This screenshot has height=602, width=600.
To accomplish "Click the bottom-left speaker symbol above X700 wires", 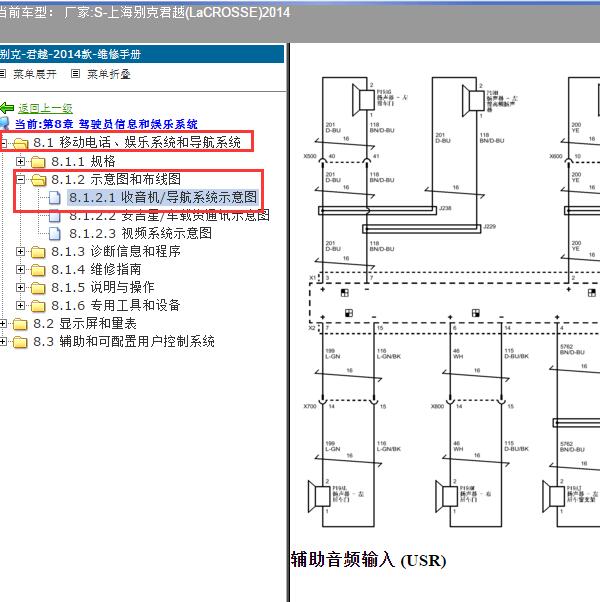I will [319, 496].
